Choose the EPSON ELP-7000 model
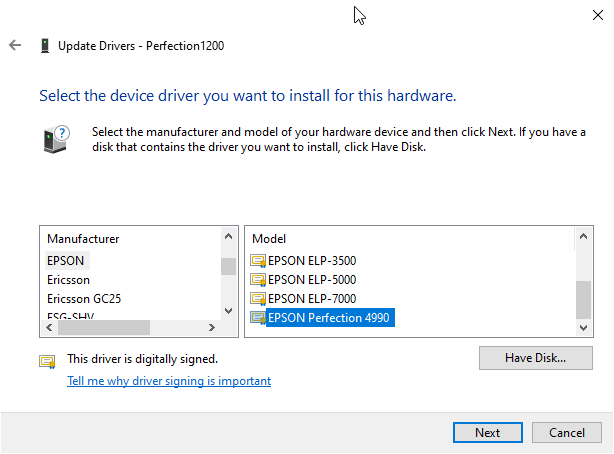This screenshot has height=454, width=614. (x=312, y=299)
